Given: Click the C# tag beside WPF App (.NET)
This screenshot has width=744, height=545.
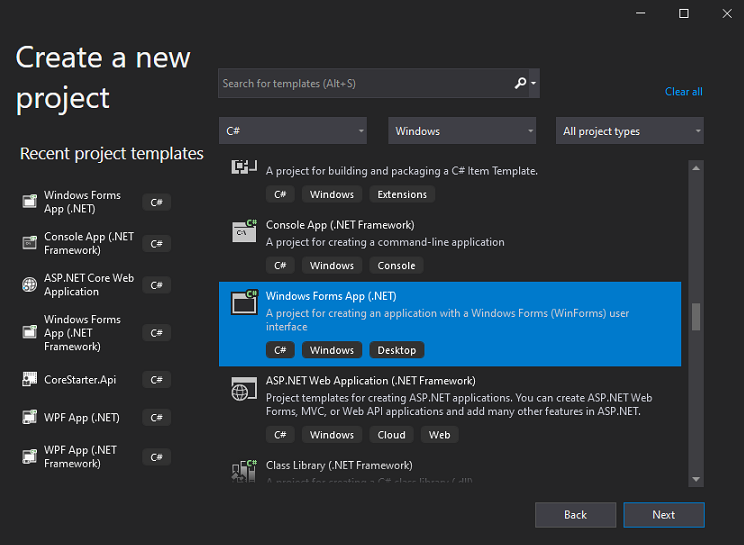Looking at the screenshot, I should click(x=157, y=417).
